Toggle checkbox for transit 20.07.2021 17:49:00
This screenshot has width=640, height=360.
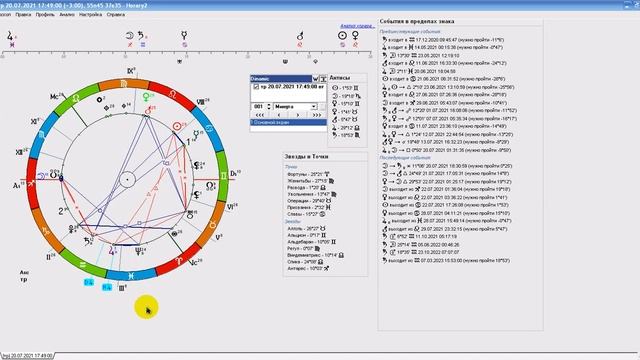[256, 87]
